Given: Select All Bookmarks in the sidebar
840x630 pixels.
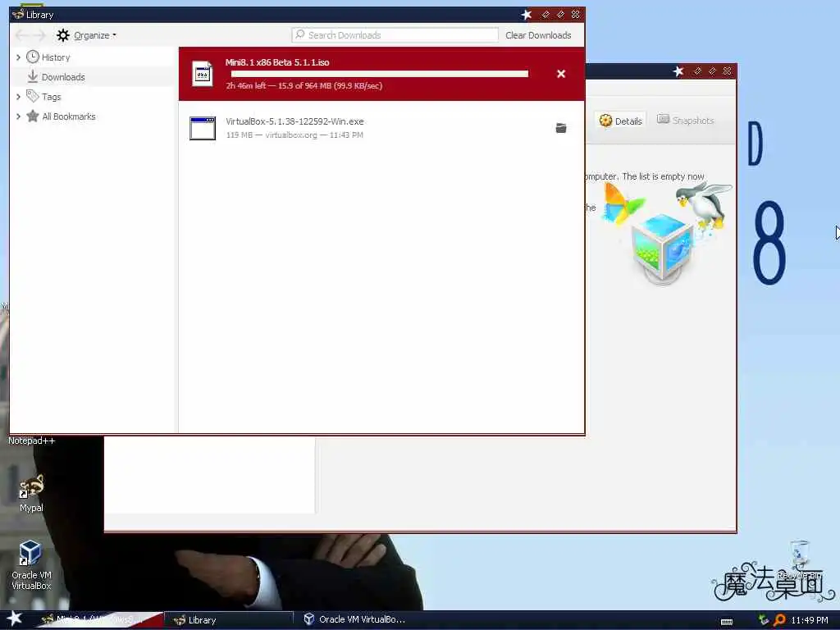Looking at the screenshot, I should point(69,116).
